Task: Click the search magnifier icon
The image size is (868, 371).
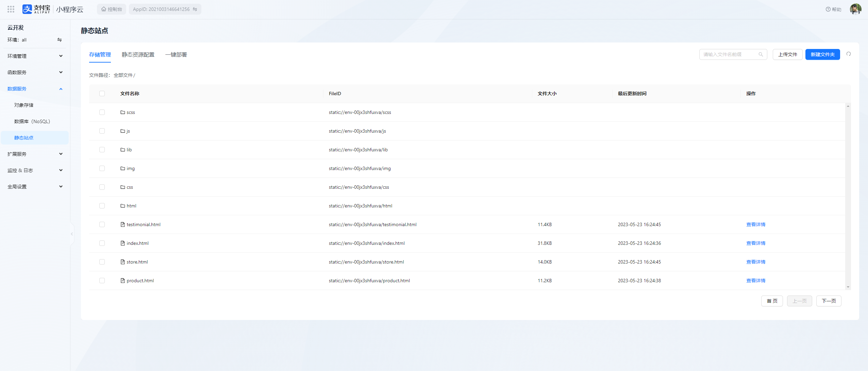Action: coord(761,54)
